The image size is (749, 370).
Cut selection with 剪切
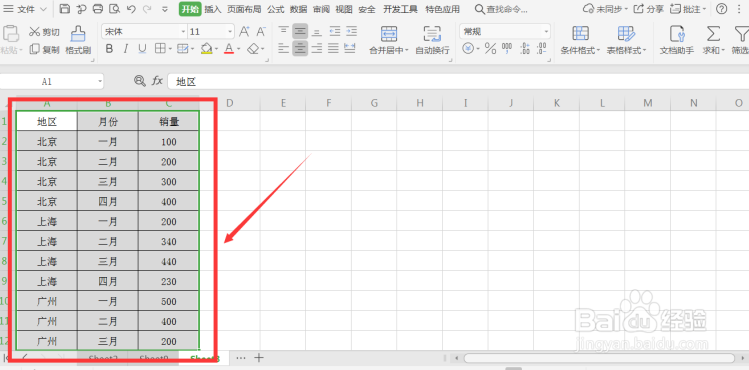pos(44,32)
